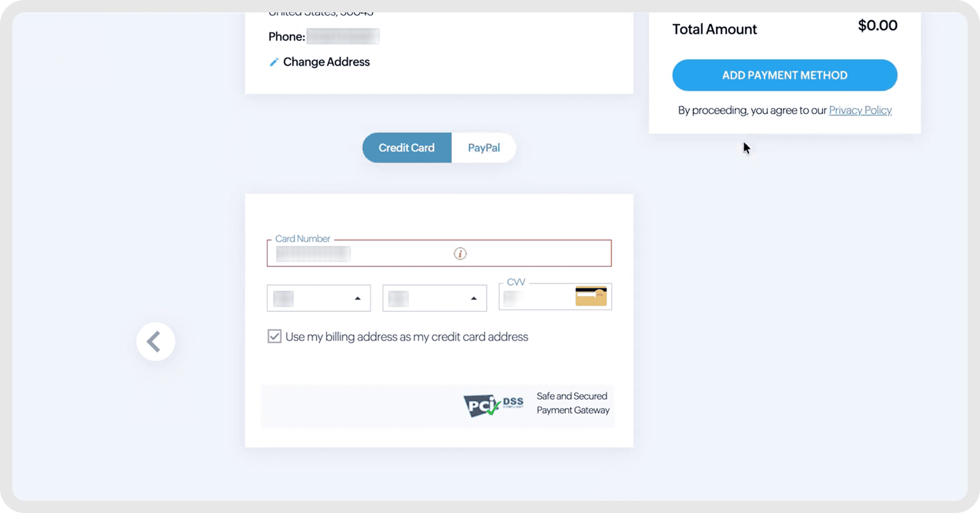Switch to the PayPal tab
980x513 pixels.
click(484, 148)
